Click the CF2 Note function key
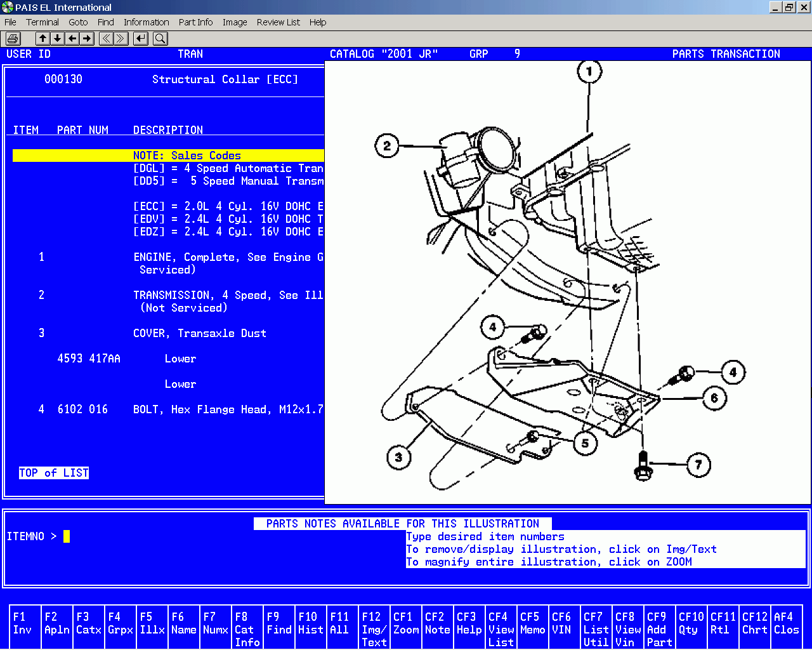 438,627
